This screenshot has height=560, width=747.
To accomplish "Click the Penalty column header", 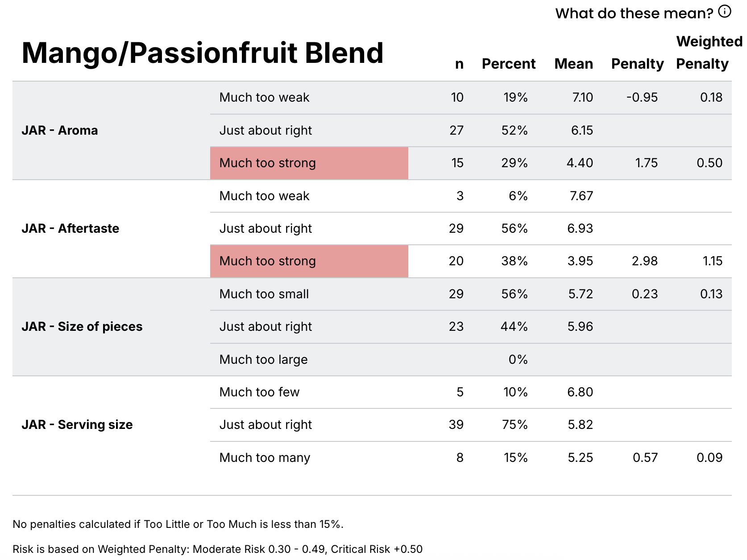I will [x=637, y=64].
